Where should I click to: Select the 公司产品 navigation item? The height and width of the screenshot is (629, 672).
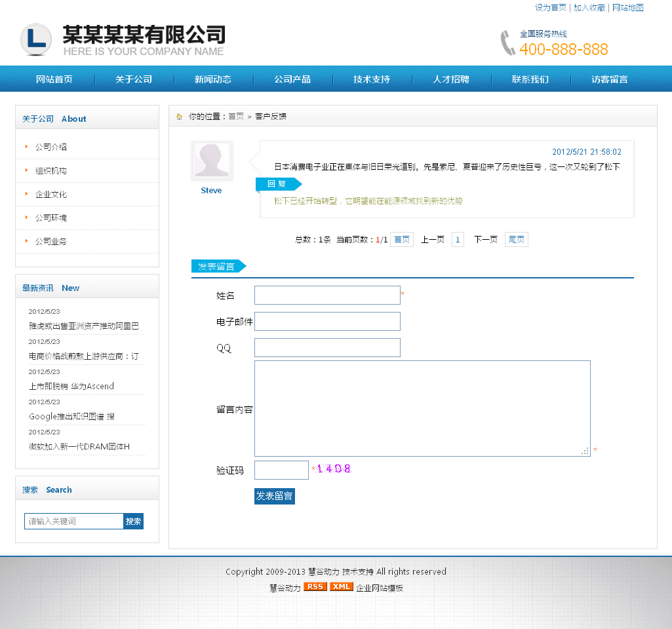pos(292,79)
